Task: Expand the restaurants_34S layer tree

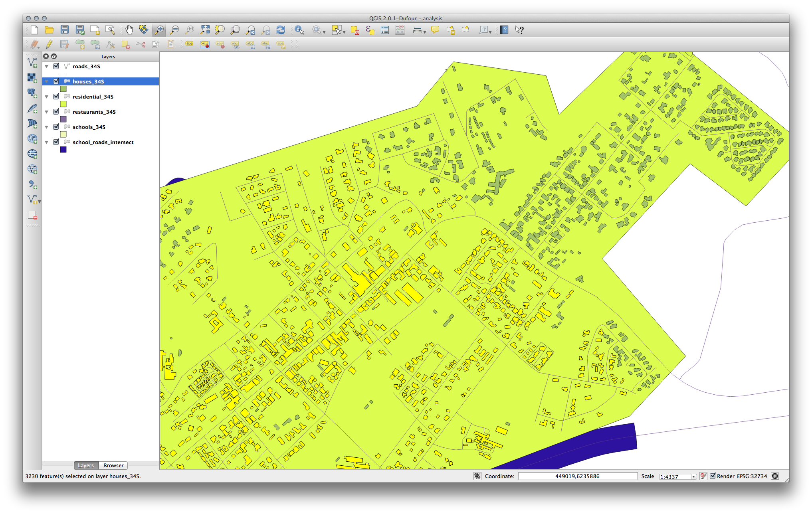Action: (48, 111)
